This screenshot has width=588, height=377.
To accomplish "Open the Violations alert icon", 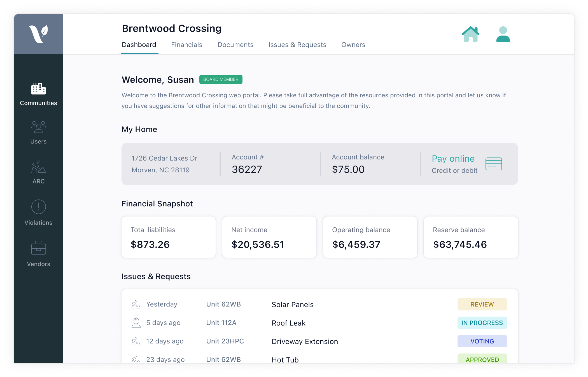I will click(38, 207).
